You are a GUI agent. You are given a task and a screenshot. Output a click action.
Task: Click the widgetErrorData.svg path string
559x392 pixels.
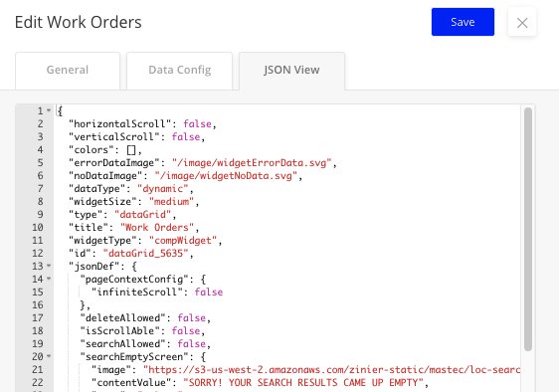click(x=252, y=163)
